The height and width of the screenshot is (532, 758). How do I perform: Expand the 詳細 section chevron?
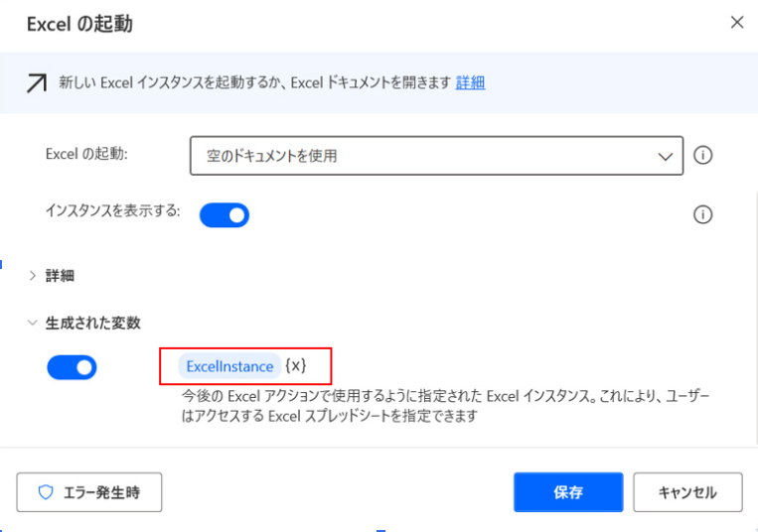coord(33,276)
